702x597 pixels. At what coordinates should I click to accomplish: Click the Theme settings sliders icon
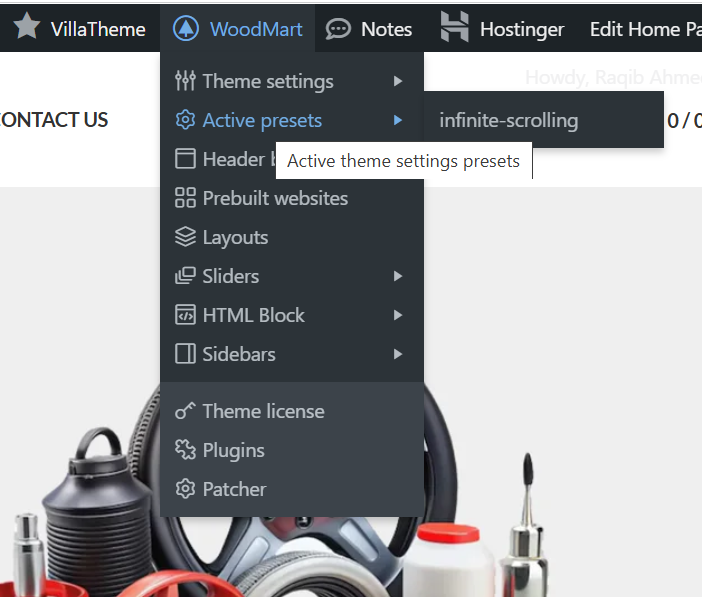[185, 81]
